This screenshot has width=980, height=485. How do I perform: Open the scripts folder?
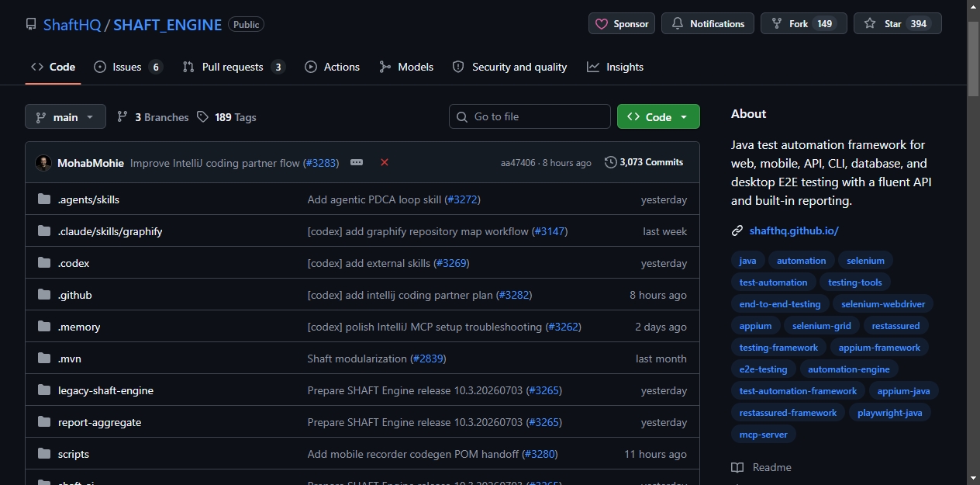[74, 454]
